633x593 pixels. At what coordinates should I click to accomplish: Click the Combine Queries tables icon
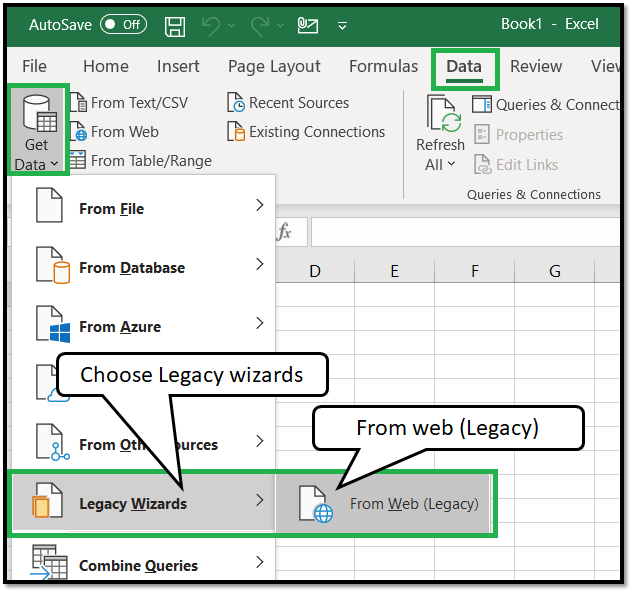pyautogui.click(x=49, y=562)
